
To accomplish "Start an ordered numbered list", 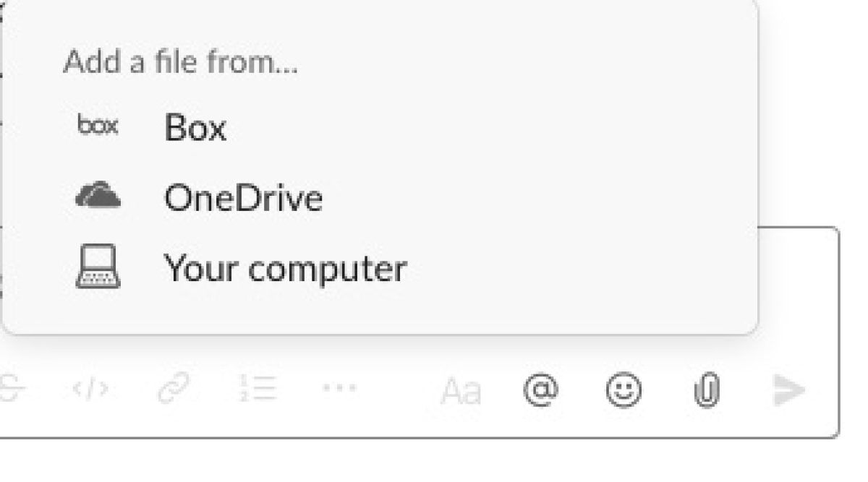I will click(x=256, y=390).
